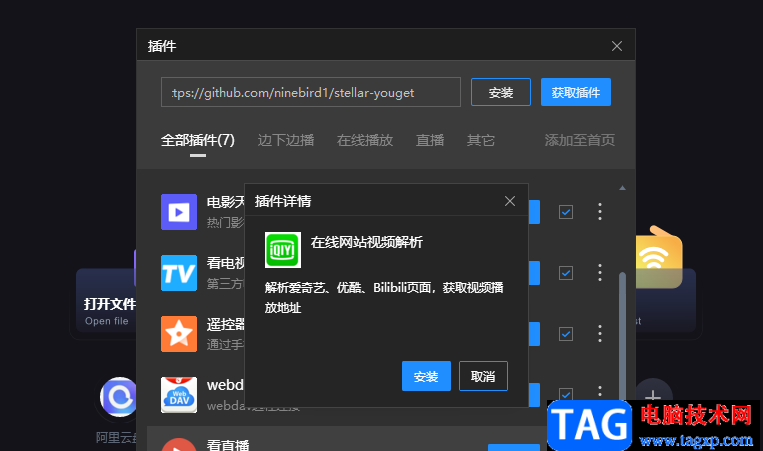The image size is (763, 451).
Task: Click the green iQIYI plugin detail icon
Action: (x=283, y=250)
